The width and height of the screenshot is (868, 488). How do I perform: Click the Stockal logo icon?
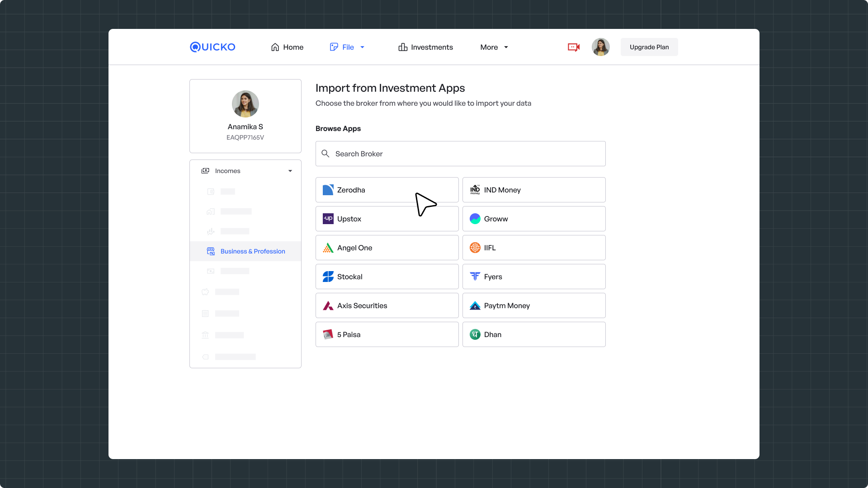[x=328, y=277]
